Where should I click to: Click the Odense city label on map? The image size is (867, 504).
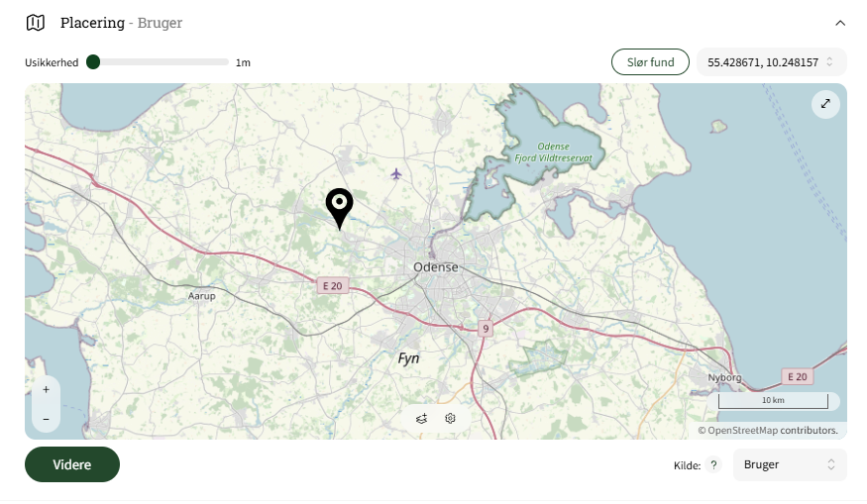[436, 267]
